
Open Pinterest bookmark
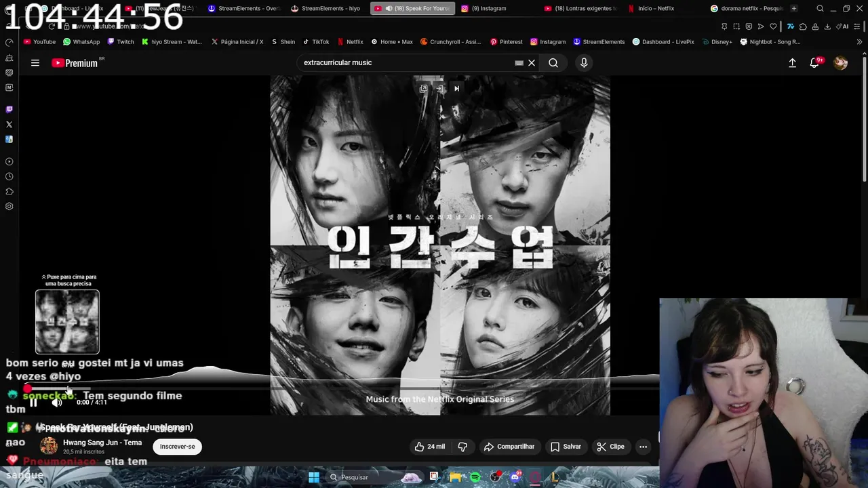click(507, 42)
